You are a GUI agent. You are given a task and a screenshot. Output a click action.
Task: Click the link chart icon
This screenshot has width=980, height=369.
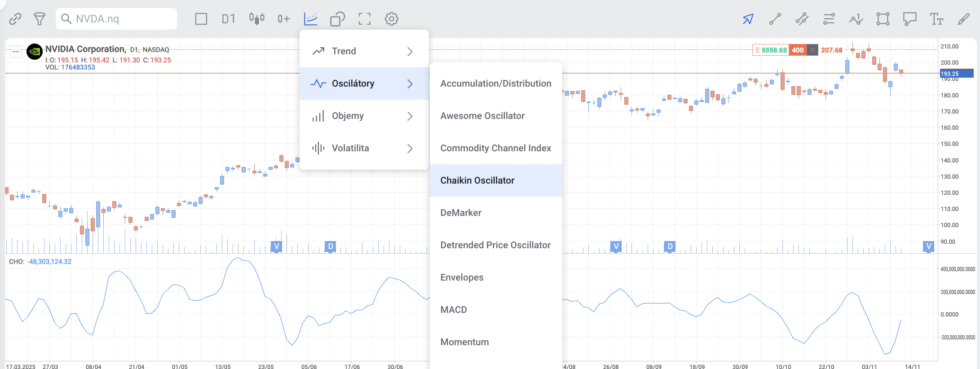15,19
